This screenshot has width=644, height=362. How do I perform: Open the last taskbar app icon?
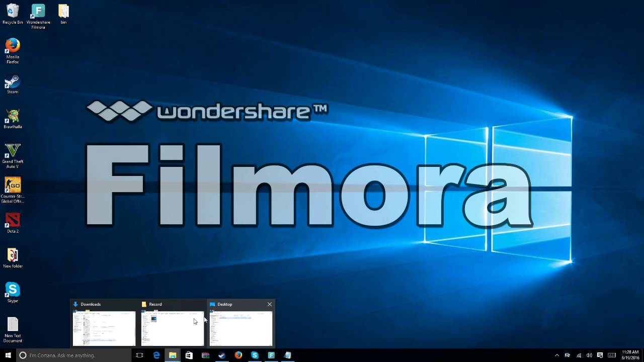tap(287, 355)
